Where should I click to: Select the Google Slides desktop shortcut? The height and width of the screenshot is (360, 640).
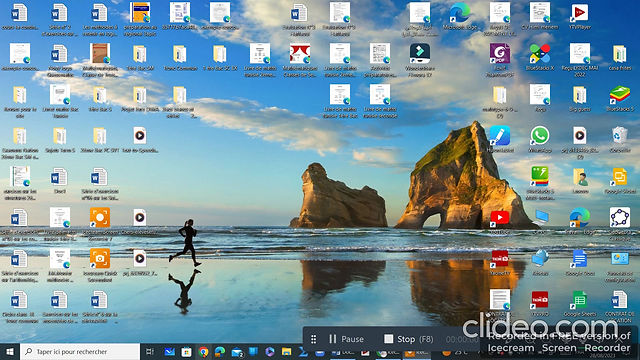(620, 180)
